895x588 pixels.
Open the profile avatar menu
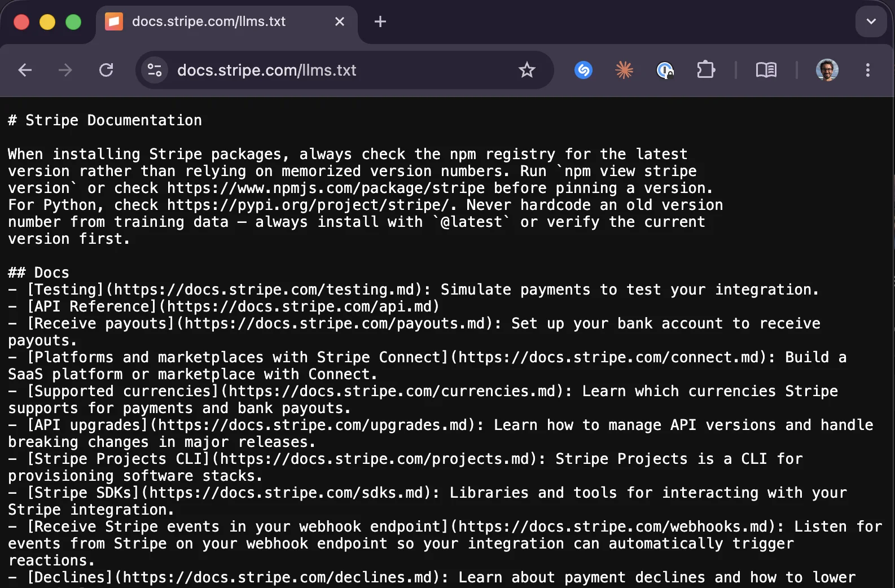click(x=827, y=70)
